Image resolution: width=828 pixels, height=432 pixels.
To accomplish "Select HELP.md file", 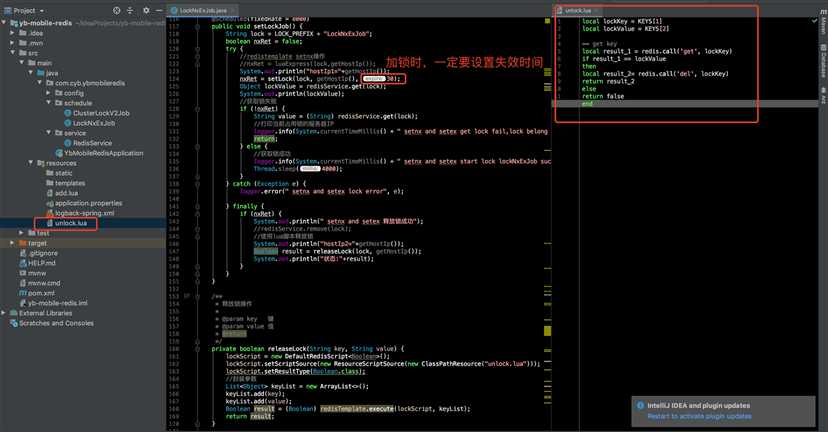I will pos(42,263).
